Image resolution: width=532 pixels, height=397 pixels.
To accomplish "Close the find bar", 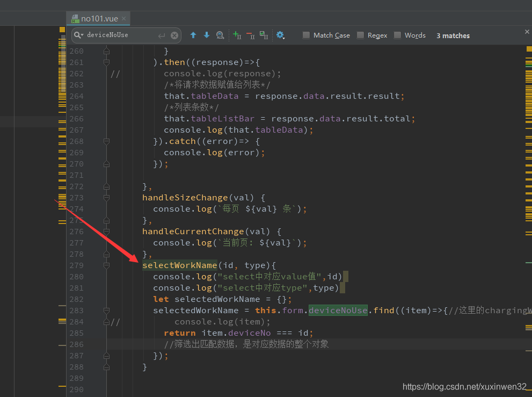I will 527,32.
